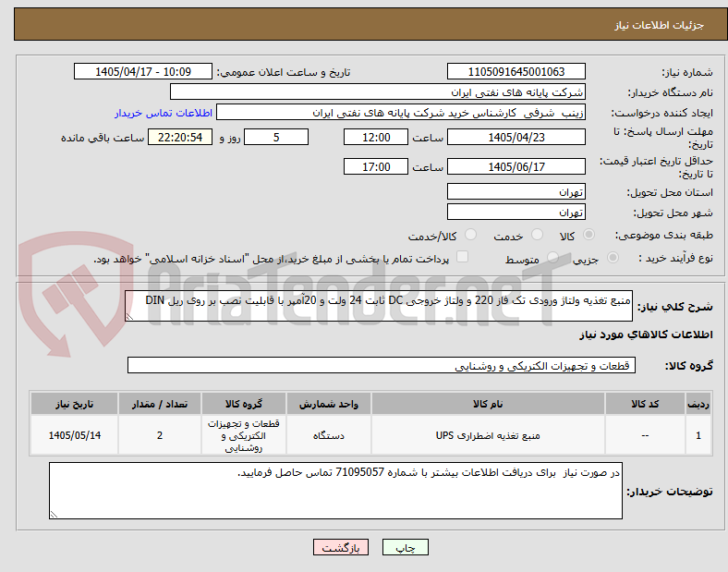728x572 pixels.
Task: Select the کالا/خدمت radio button
Action: tap(470, 235)
